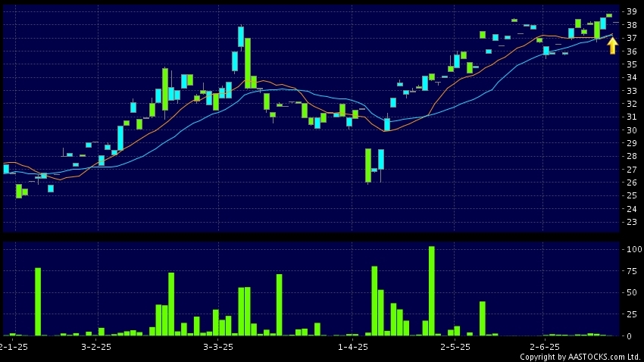Click the 50 volume axis label
The height and width of the screenshot is (362, 644).
click(x=631, y=292)
